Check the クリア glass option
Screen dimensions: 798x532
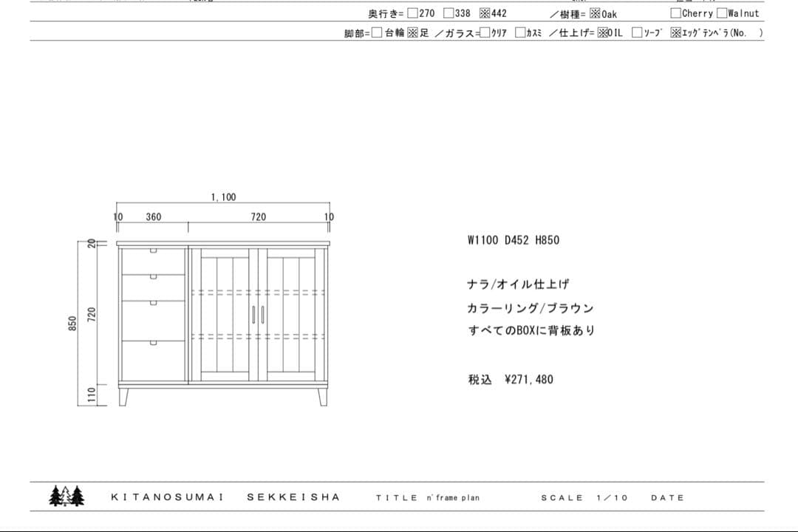click(485, 33)
